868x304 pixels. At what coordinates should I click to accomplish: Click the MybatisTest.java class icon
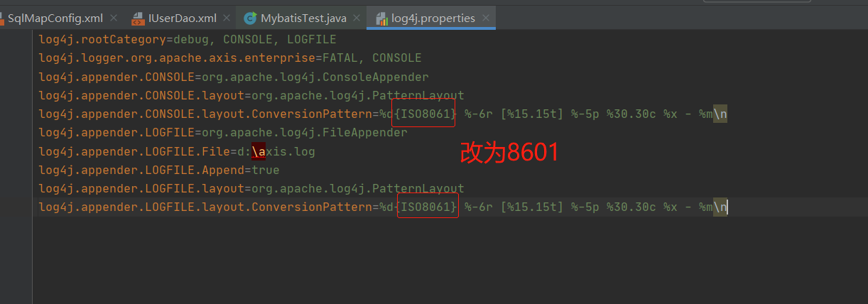(x=250, y=18)
